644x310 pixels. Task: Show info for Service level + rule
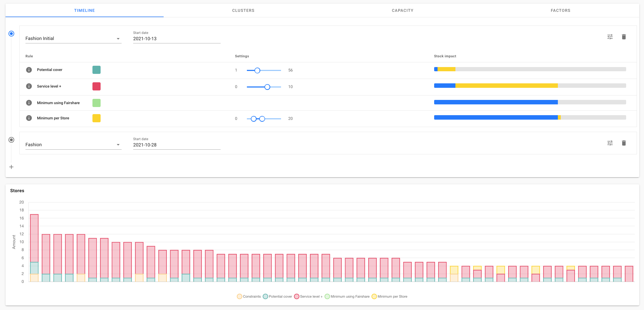[29, 86]
